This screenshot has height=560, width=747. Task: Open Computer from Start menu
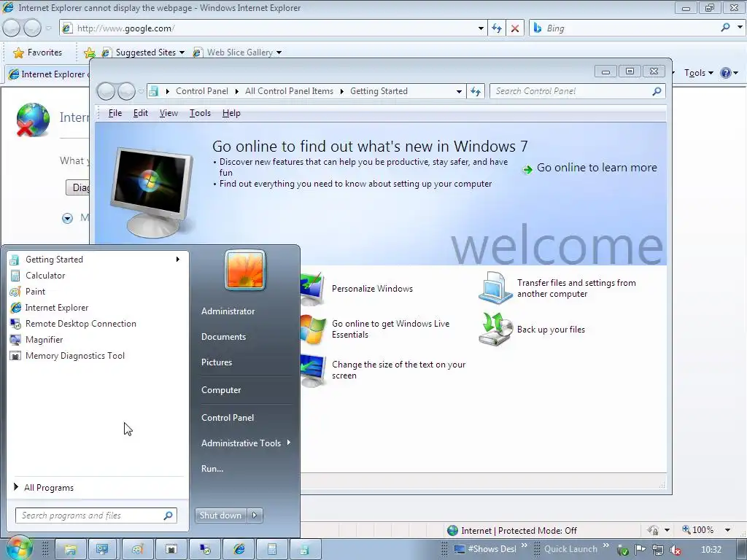coord(221,390)
